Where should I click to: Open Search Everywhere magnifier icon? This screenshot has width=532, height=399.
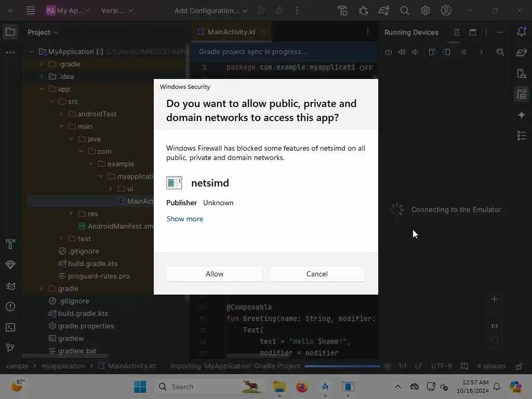pyautogui.click(x=404, y=10)
